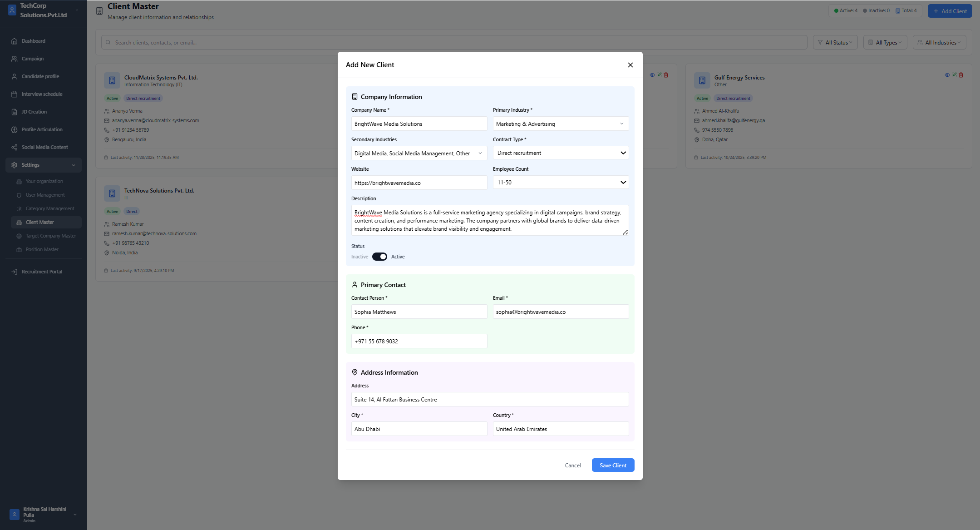
Task: Click edit icon on Gulf Energy Services card
Action: [954, 75]
